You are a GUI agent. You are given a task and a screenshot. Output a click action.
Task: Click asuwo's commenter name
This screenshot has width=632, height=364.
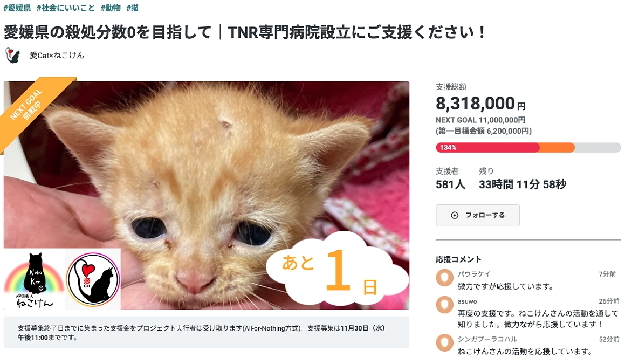click(466, 301)
